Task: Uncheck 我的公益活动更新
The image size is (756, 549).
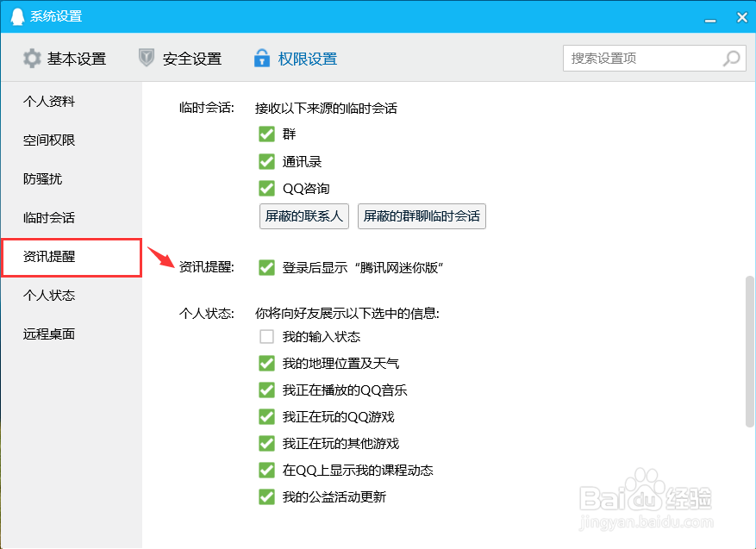Action: point(266,497)
